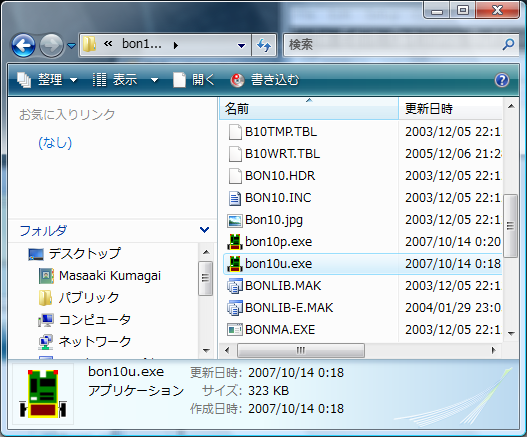Screen dimensions: 527x437
Task: Select the Bon10.jpg image file icon
Action: point(235,220)
